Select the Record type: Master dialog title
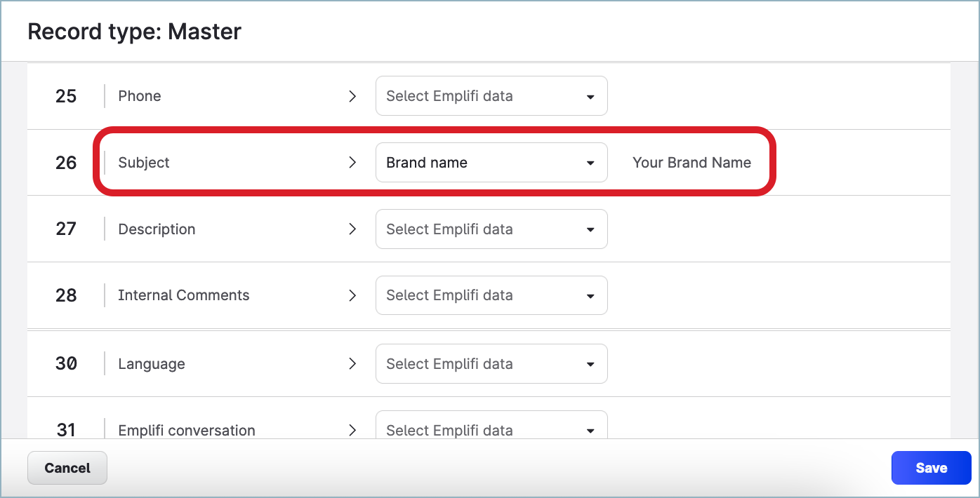 click(x=134, y=31)
